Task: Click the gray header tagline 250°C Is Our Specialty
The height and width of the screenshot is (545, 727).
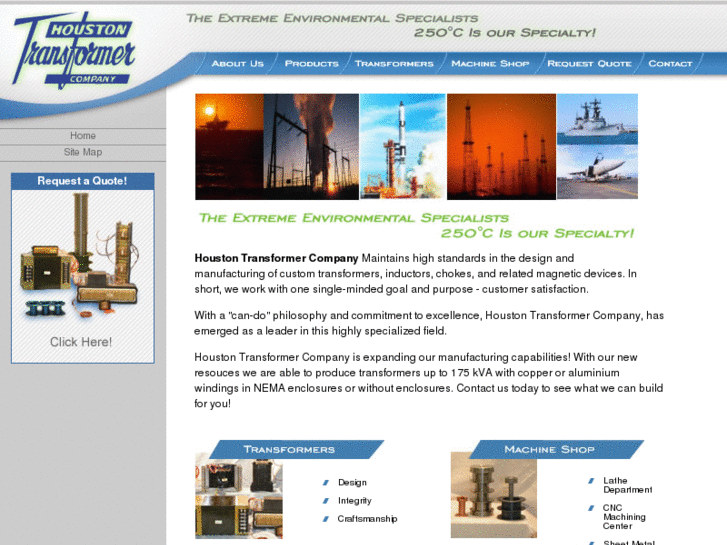Action: click(x=504, y=33)
